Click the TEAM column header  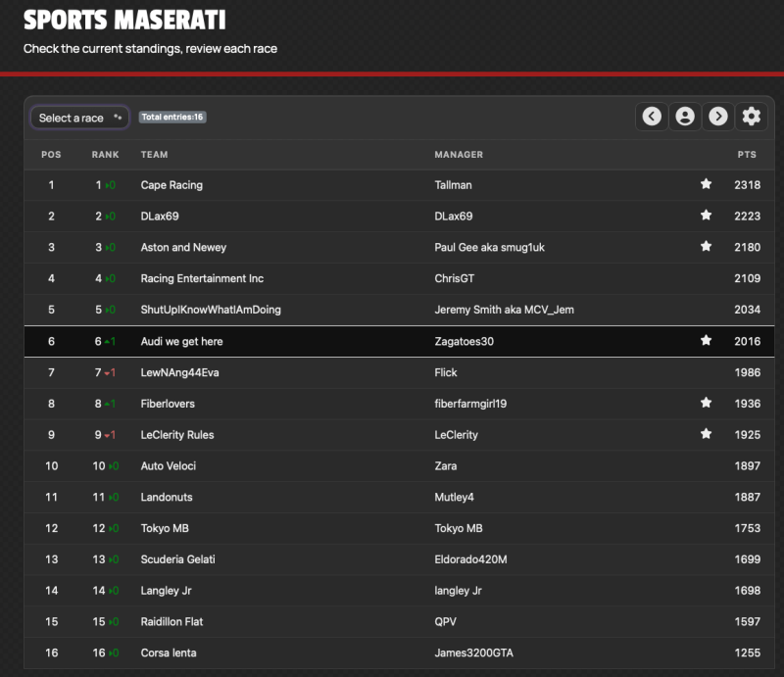tap(154, 155)
